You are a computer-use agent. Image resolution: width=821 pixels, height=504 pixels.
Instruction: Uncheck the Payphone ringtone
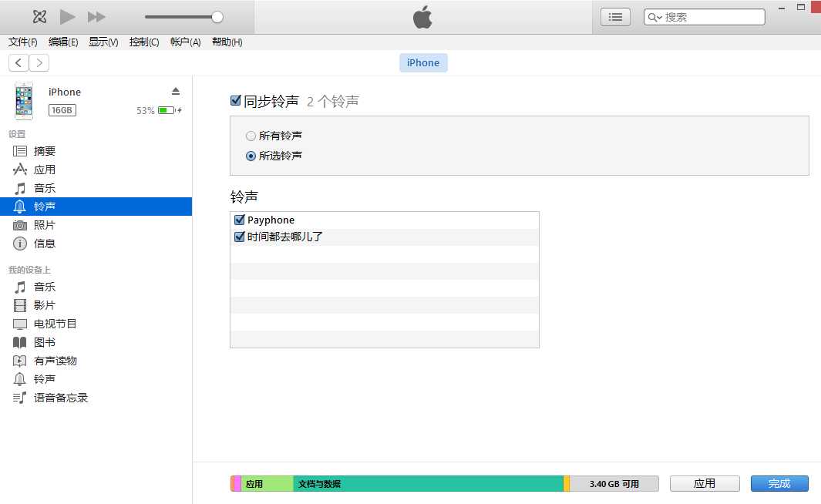[240, 220]
